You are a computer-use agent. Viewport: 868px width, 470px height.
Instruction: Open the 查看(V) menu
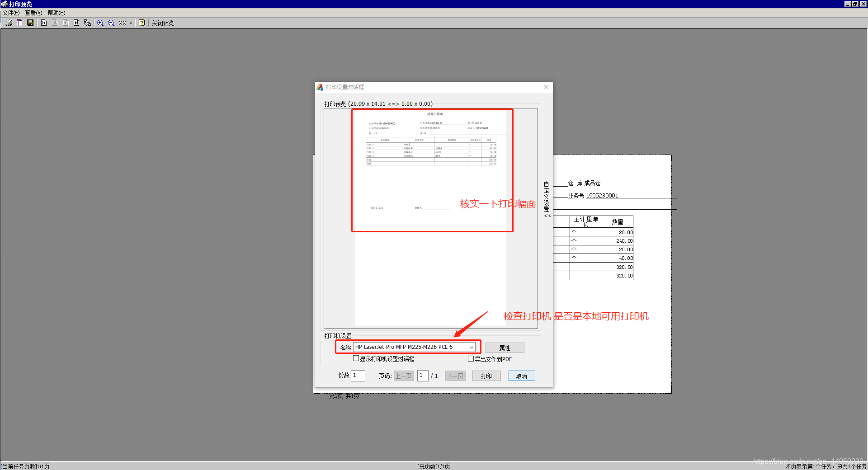click(33, 13)
